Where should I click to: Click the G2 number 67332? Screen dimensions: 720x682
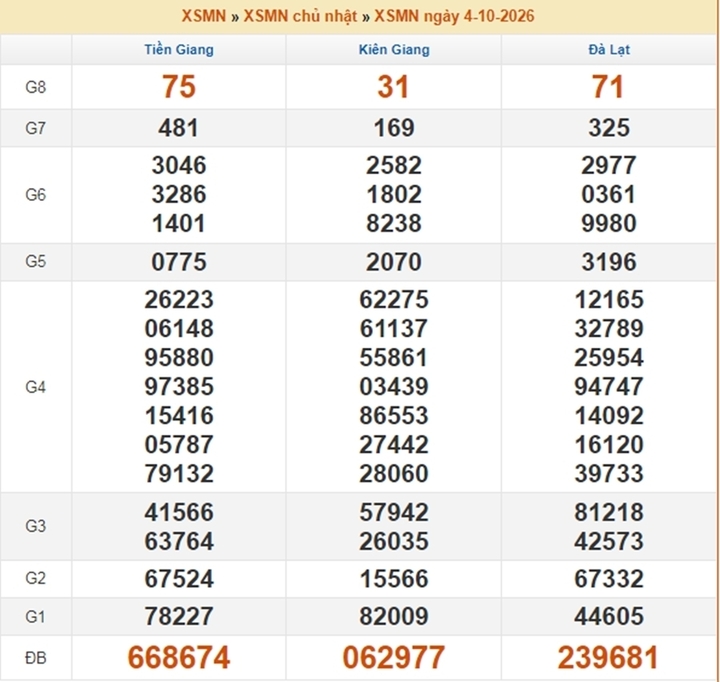tap(609, 579)
